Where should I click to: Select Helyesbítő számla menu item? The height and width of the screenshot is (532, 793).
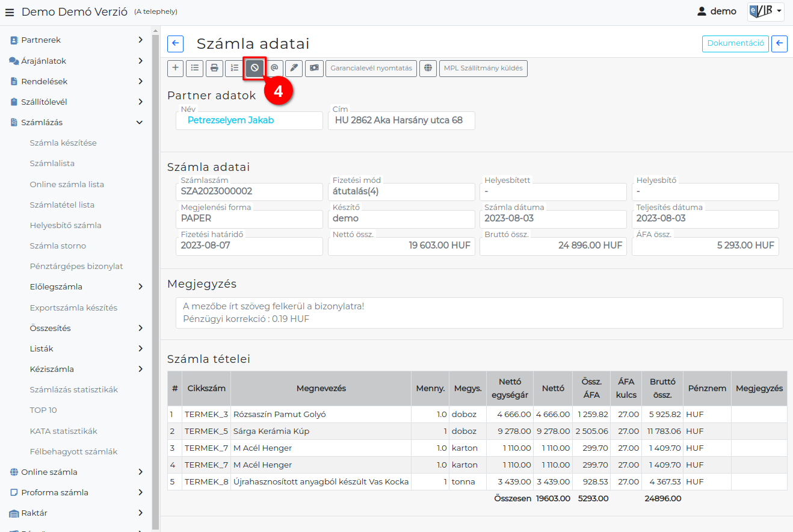[x=66, y=225]
